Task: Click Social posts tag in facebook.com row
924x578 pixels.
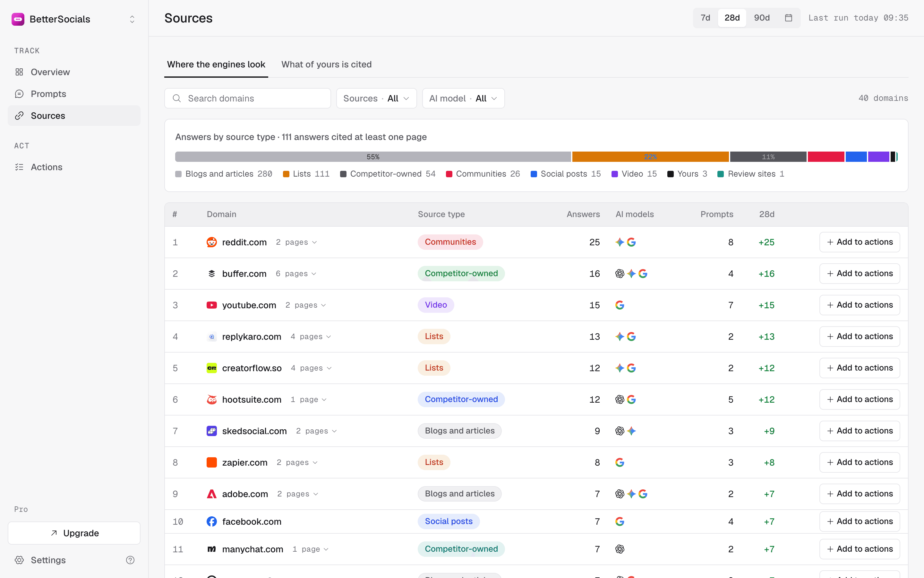Action: (449, 521)
